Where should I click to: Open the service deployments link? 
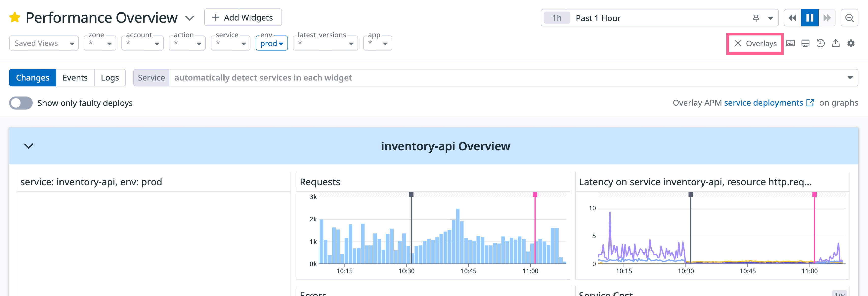(764, 103)
